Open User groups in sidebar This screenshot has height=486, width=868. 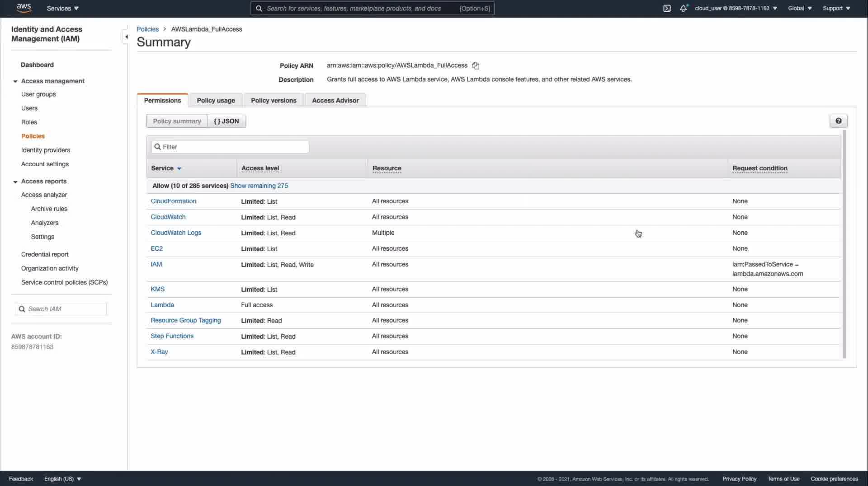38,94
